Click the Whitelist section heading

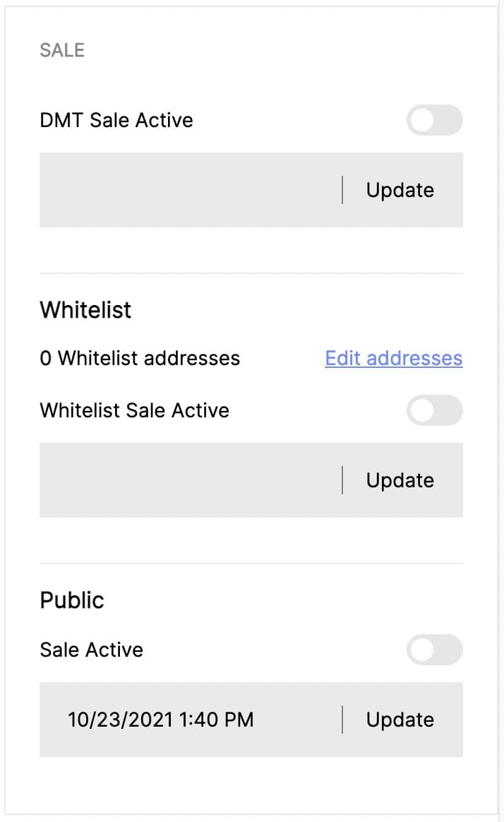(85, 309)
